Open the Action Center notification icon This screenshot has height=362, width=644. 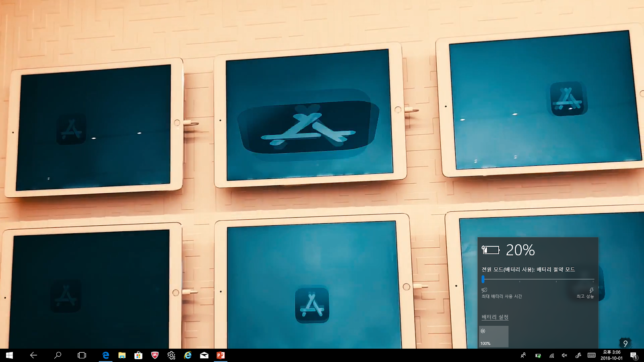pos(634,356)
